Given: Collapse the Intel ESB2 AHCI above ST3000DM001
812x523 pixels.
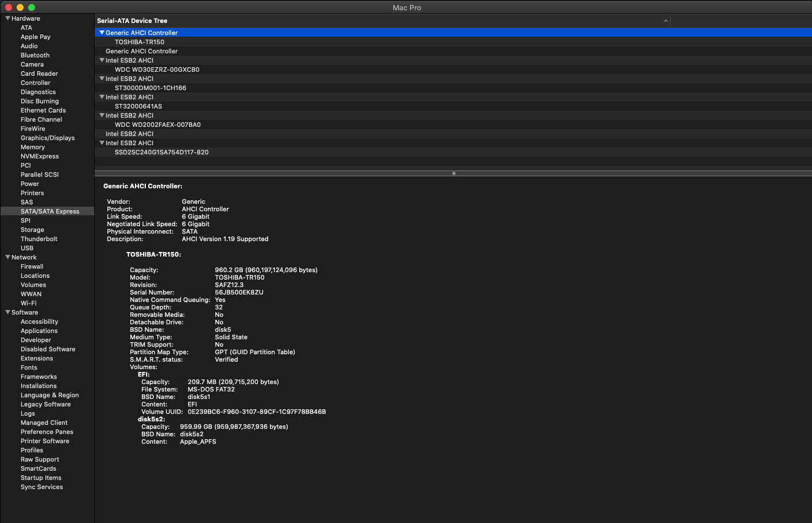Looking at the screenshot, I should pos(102,79).
